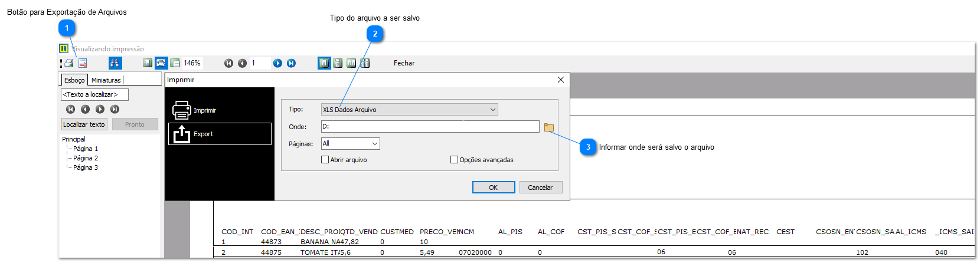Viewport: 980px width, 263px height.
Task: Click the COD_INT column header text
Action: point(237,232)
